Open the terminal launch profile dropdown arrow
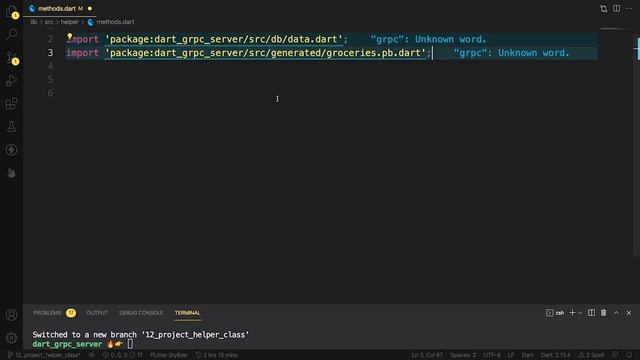The width and height of the screenshot is (640, 360). click(580, 313)
